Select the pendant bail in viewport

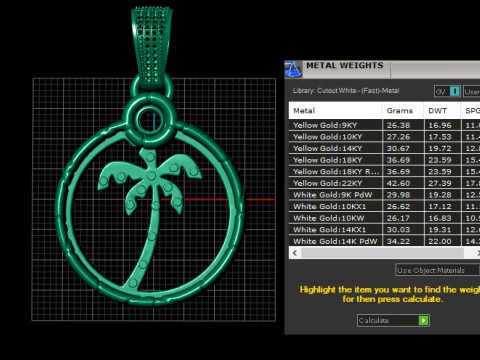pyautogui.click(x=152, y=47)
